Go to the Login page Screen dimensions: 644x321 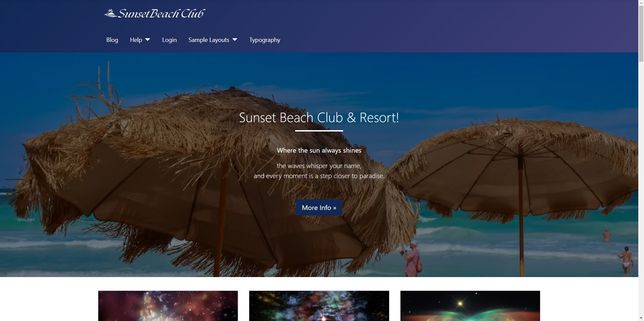169,40
